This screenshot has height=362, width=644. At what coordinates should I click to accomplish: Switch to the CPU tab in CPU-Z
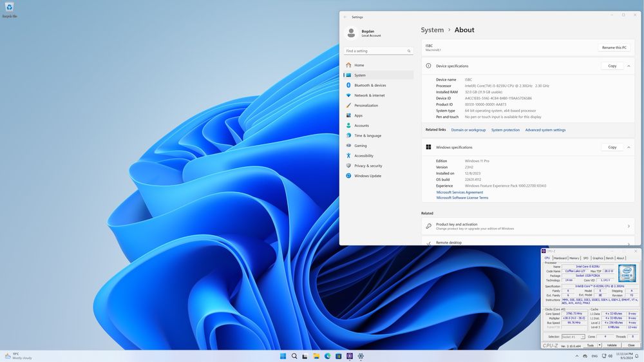[547, 258]
